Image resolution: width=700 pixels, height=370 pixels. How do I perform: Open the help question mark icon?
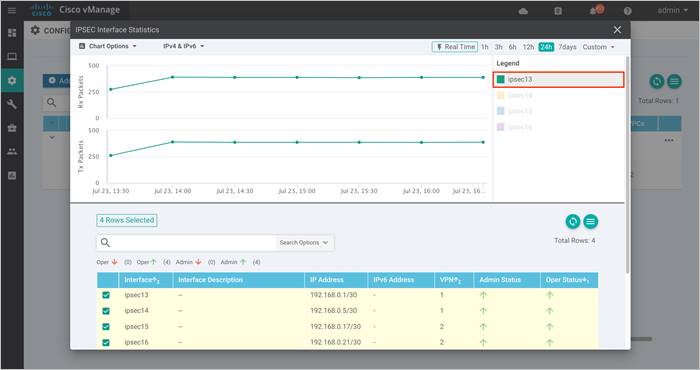point(628,11)
